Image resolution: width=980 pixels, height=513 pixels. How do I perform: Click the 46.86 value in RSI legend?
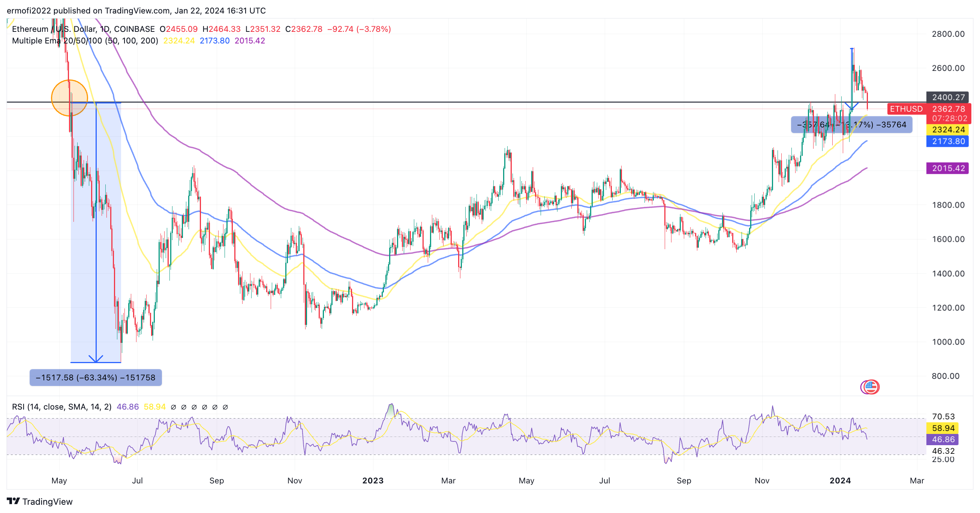[127, 407]
